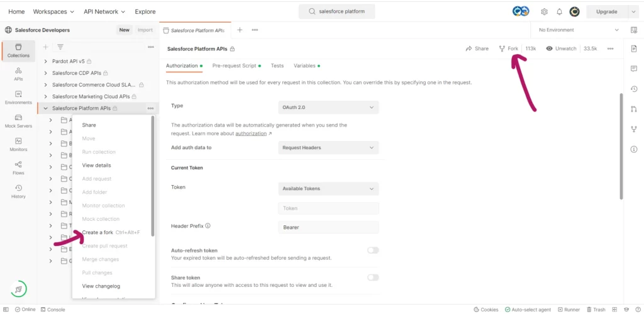Open Environments in the sidebar
Viewport: 644px width, 314px height.
[18, 98]
